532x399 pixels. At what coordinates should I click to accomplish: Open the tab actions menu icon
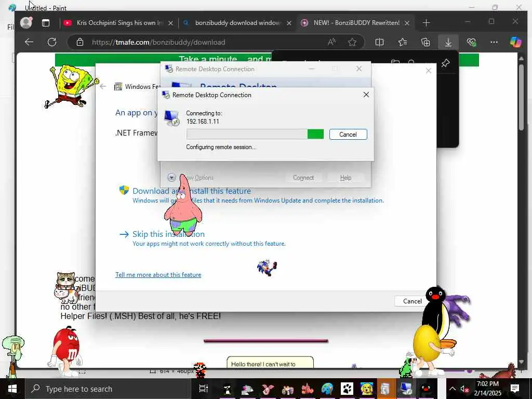click(46, 23)
